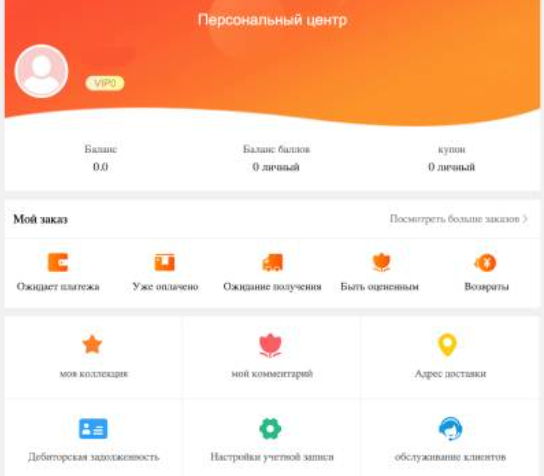View the Баланс 0.0 amount
544x476 pixels.
pos(100,167)
